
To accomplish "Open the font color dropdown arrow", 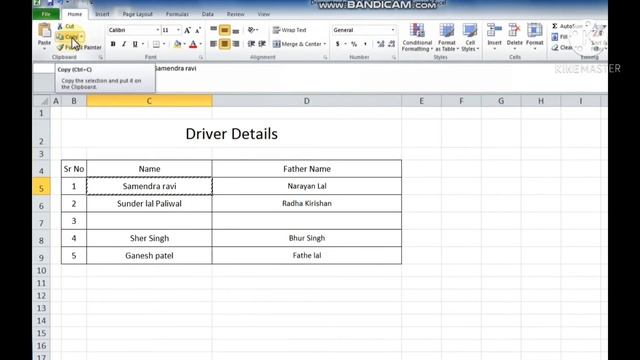I will (x=200, y=44).
